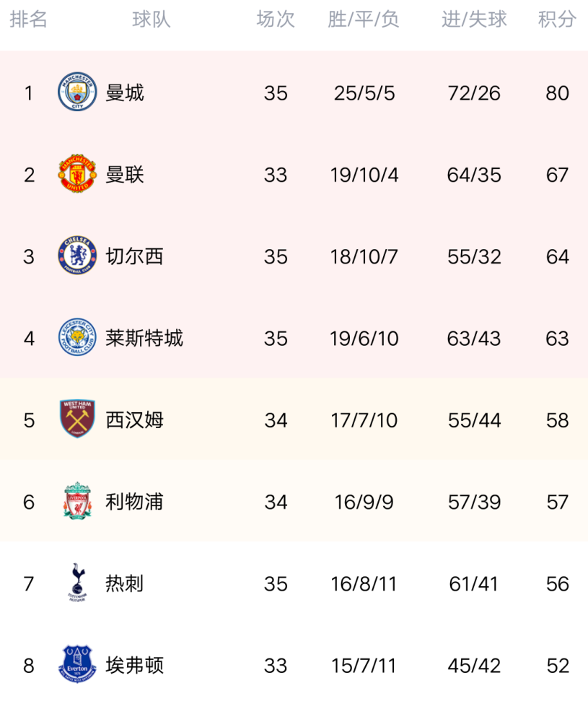The width and height of the screenshot is (588, 722).
Task: Select the West Ham United crest
Action: [x=77, y=419]
